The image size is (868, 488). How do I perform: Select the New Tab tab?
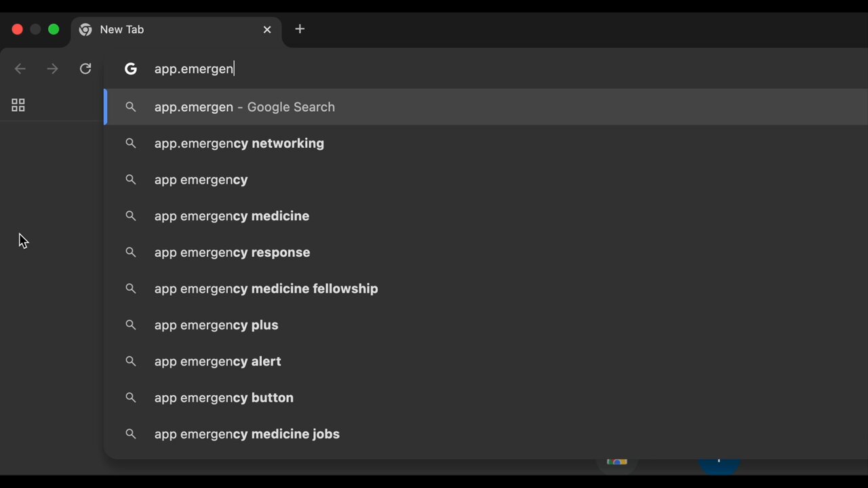[176, 30]
